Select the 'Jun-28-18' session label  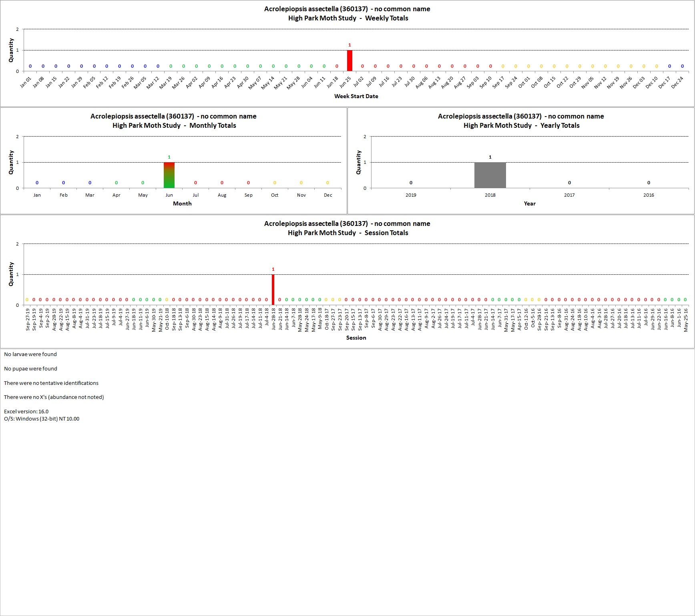point(273,319)
